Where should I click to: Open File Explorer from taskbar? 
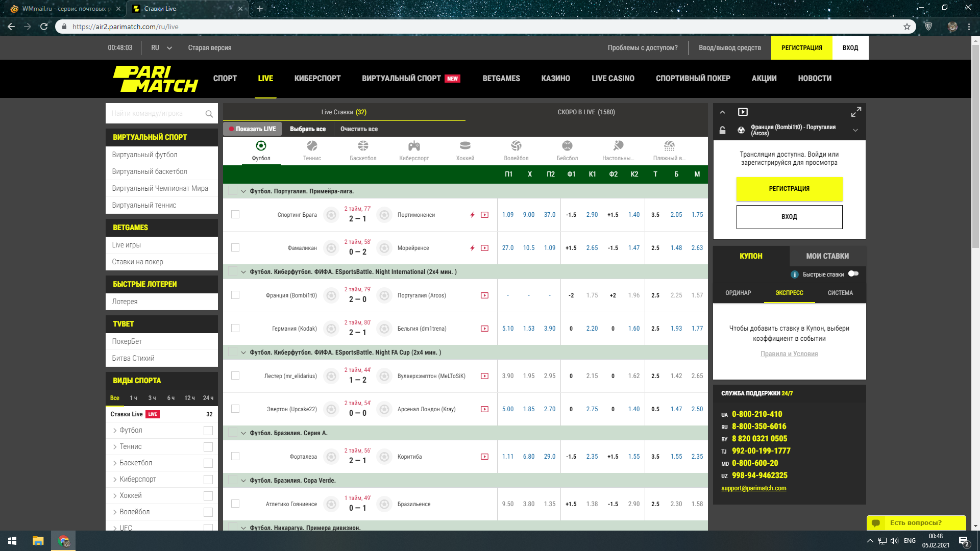point(38,541)
